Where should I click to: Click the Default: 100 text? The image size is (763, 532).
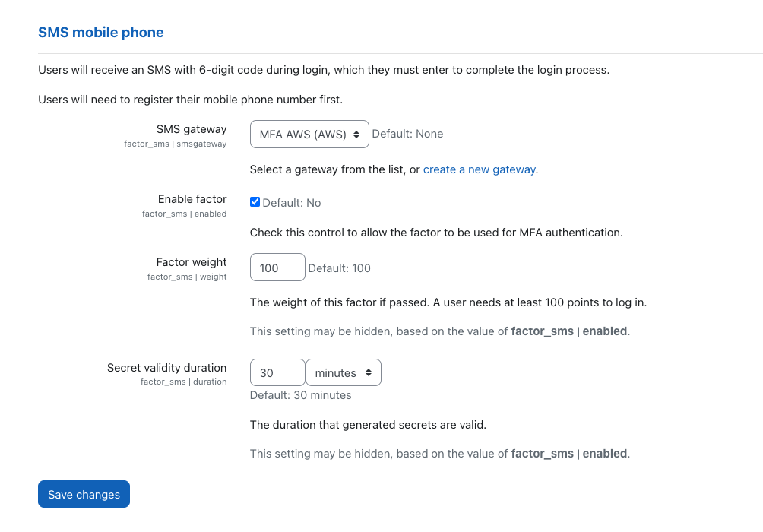[339, 268]
